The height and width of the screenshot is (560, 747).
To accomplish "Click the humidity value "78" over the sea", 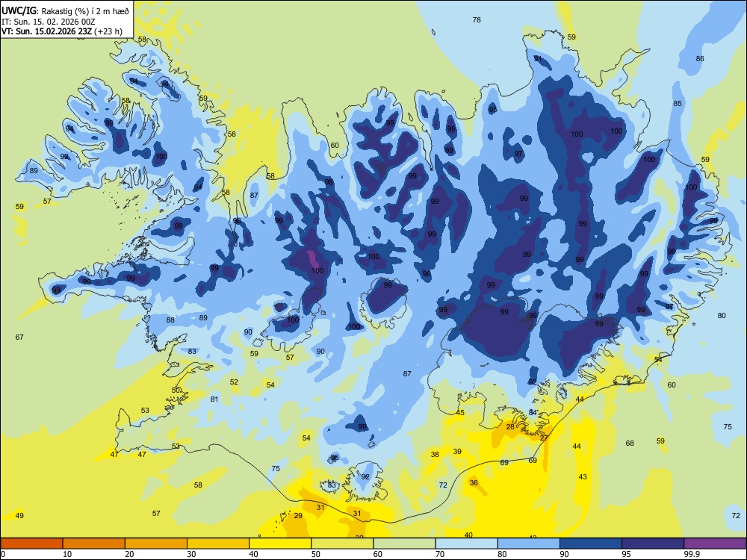I will click(477, 20).
